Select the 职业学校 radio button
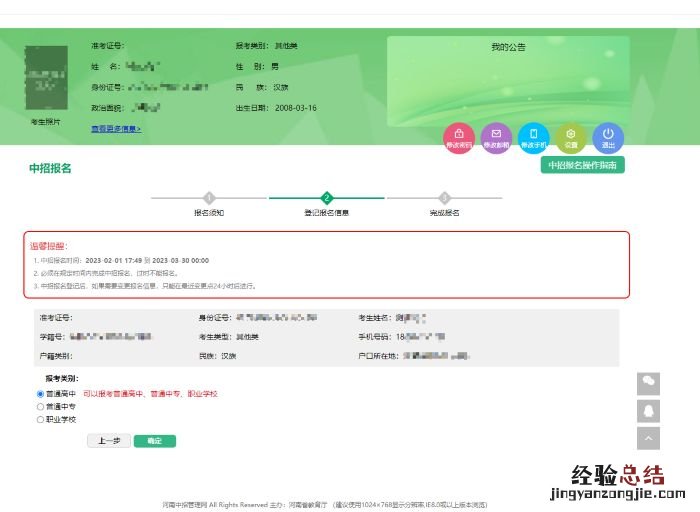 [41, 420]
